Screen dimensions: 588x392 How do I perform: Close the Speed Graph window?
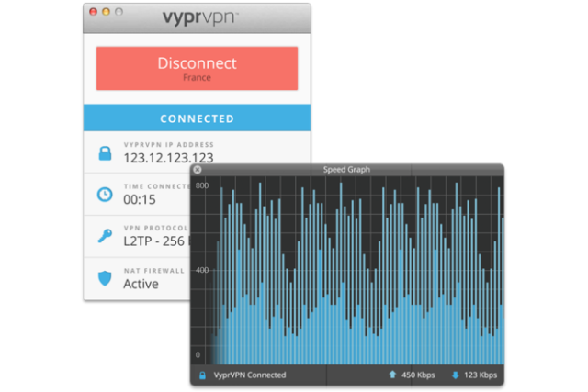coord(198,170)
